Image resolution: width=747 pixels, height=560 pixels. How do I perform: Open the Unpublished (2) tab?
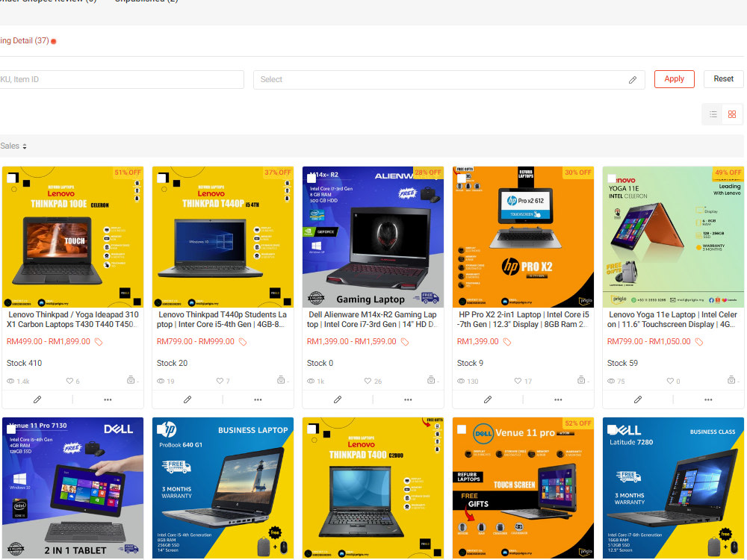(146, 1)
